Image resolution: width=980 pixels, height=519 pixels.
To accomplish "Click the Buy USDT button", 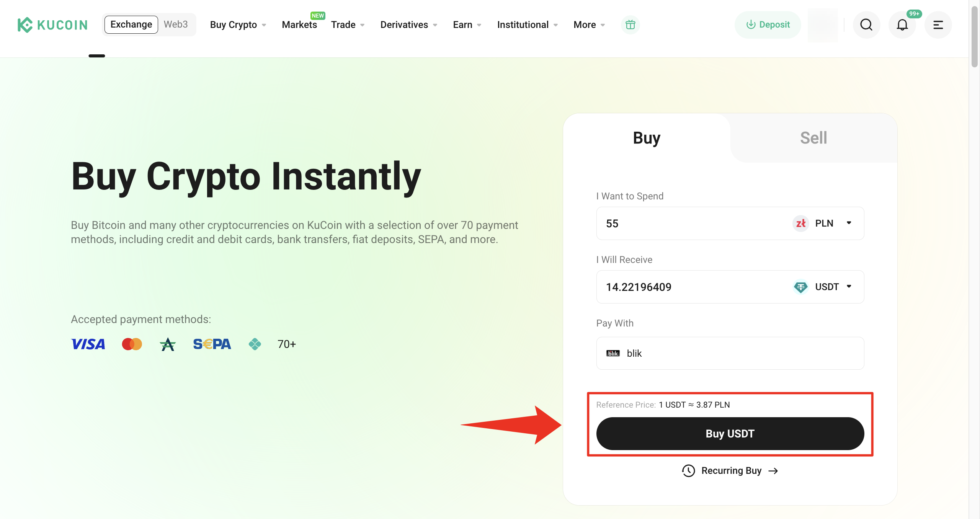I will click(730, 433).
